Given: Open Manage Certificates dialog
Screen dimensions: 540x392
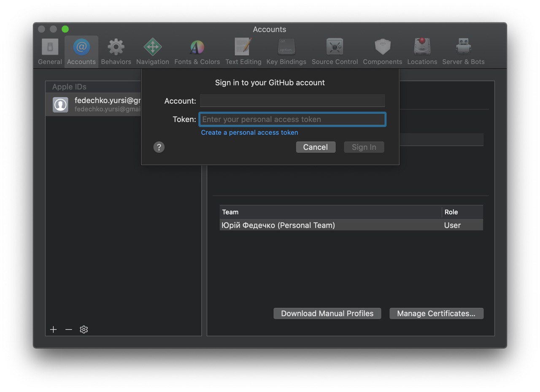Looking at the screenshot, I should pyautogui.click(x=436, y=314).
